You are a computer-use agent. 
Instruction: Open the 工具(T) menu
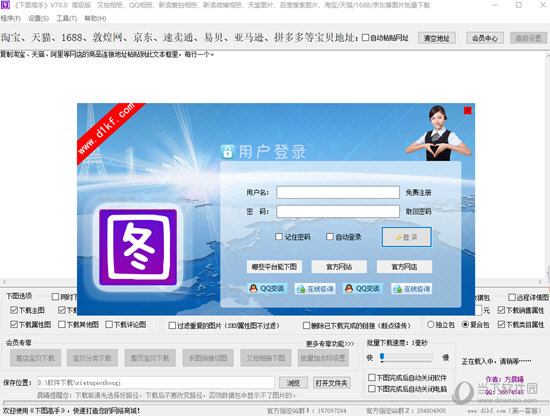click(x=67, y=18)
